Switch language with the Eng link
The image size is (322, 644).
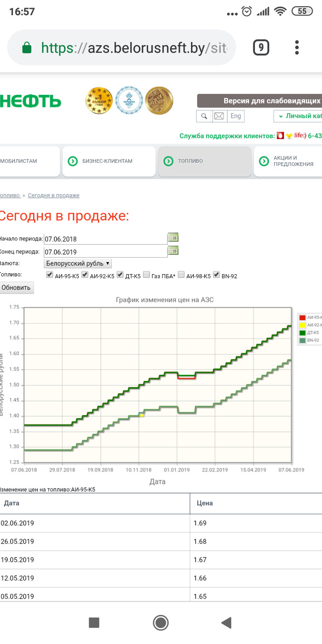236,116
